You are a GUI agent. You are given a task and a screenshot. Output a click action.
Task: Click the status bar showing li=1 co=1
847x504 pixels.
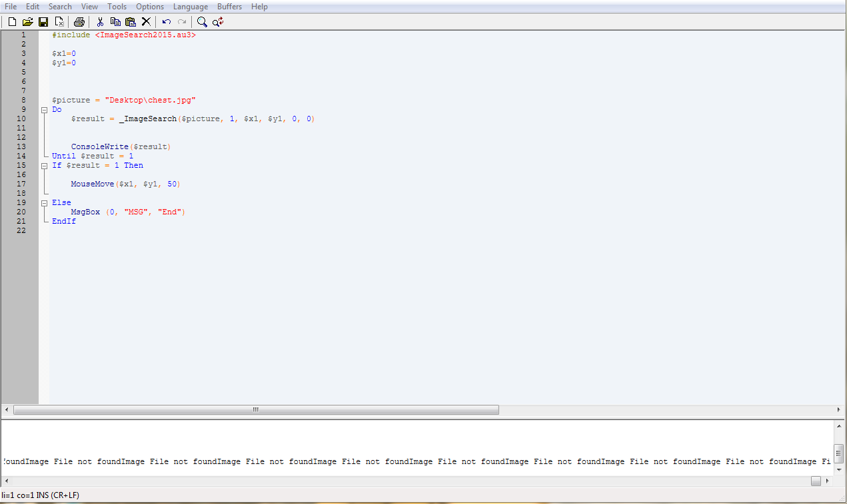[40, 495]
